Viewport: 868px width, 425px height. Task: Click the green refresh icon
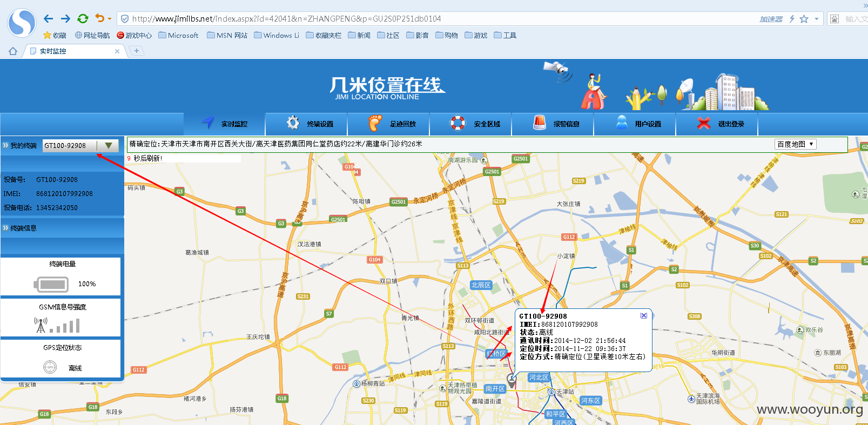(83, 19)
